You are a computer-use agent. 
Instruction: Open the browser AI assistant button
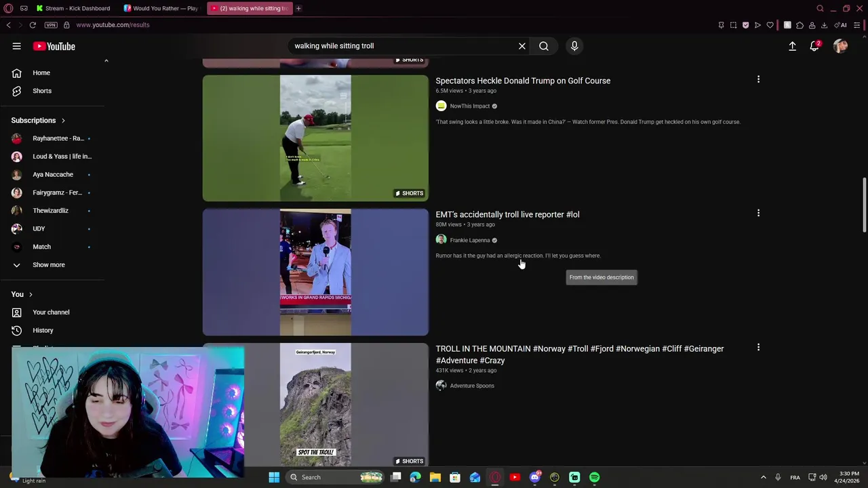pyautogui.click(x=841, y=25)
